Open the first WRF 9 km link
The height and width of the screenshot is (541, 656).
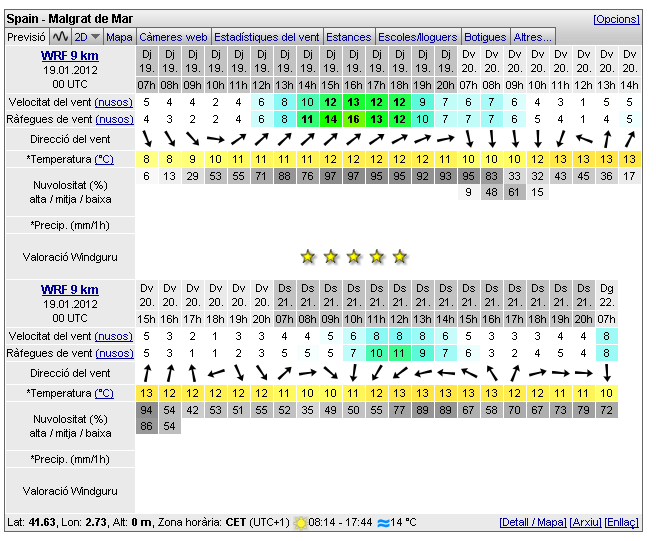pyautogui.click(x=70, y=55)
